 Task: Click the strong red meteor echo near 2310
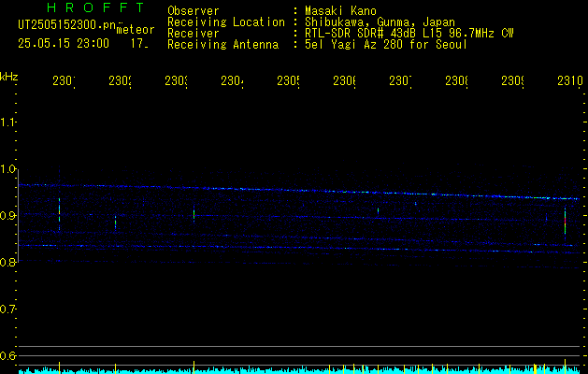(x=565, y=222)
